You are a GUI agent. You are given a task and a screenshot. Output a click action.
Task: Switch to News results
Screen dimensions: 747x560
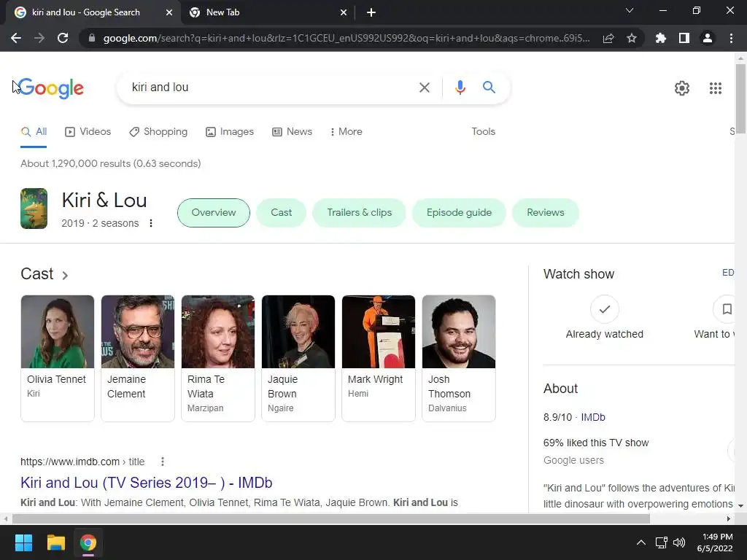(292, 132)
